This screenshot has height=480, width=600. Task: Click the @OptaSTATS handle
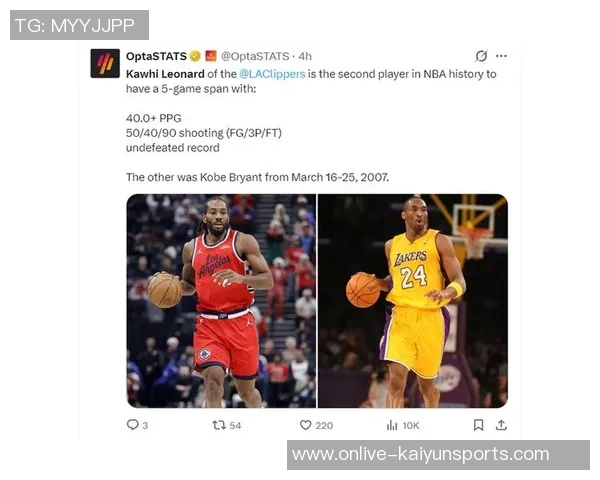[x=255, y=56]
